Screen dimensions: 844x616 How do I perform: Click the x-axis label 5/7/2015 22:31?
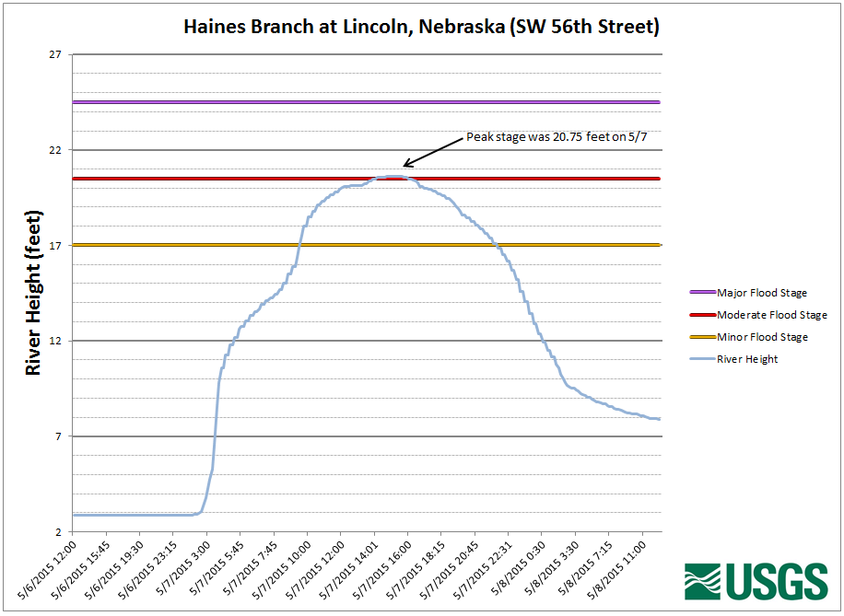[482, 571]
